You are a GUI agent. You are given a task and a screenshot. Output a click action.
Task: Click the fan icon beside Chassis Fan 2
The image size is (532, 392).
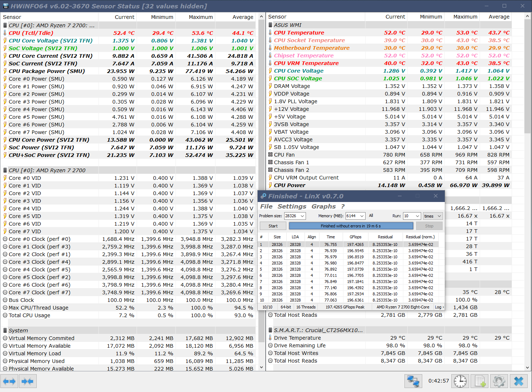pyautogui.click(x=270, y=170)
